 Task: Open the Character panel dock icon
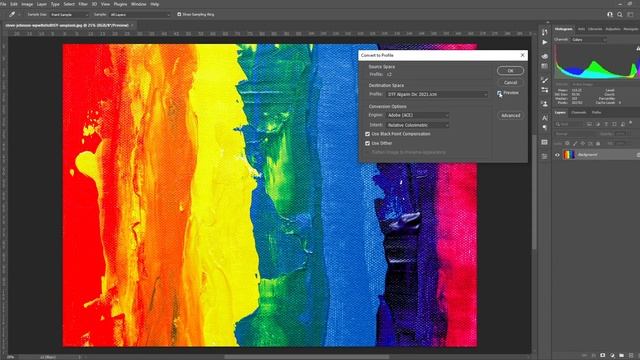[544, 118]
